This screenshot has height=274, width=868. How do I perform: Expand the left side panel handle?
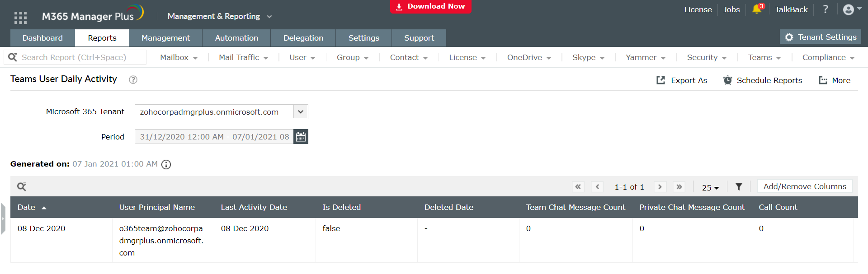click(3, 218)
